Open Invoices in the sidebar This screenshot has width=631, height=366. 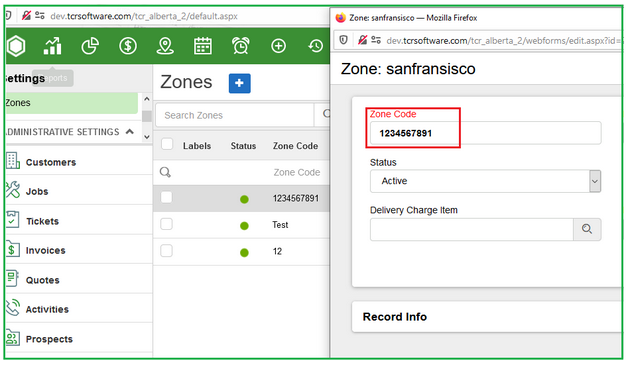tap(45, 250)
